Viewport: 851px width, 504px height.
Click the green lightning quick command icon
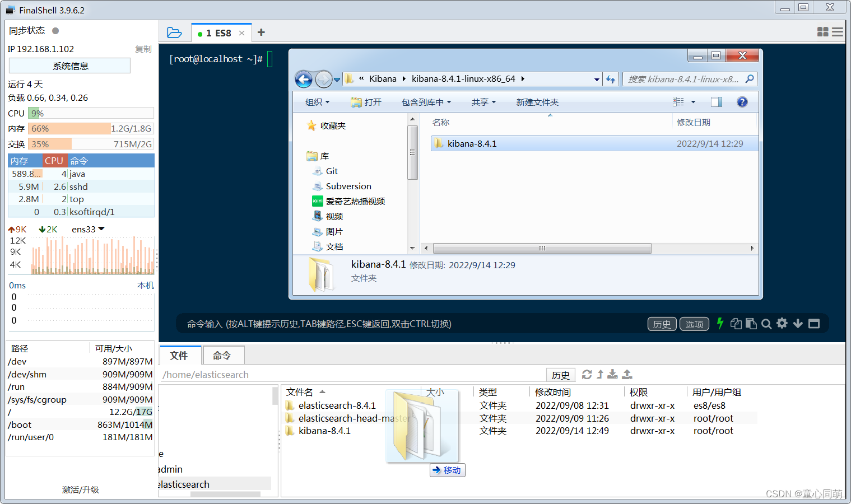pos(720,324)
